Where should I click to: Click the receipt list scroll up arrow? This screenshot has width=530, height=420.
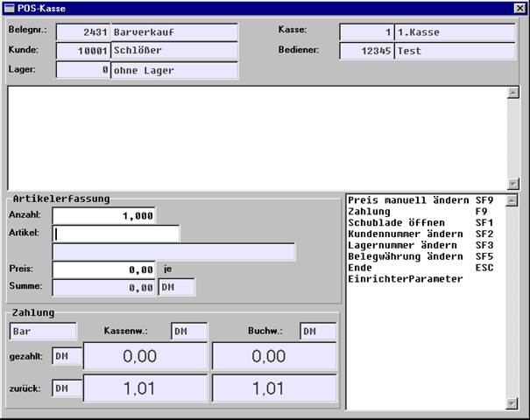coord(513,93)
